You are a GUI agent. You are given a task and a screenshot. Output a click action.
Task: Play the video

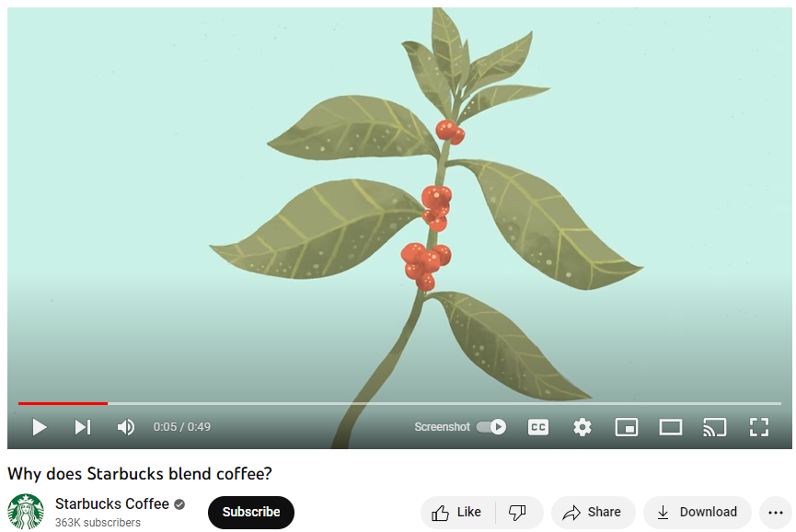39,427
